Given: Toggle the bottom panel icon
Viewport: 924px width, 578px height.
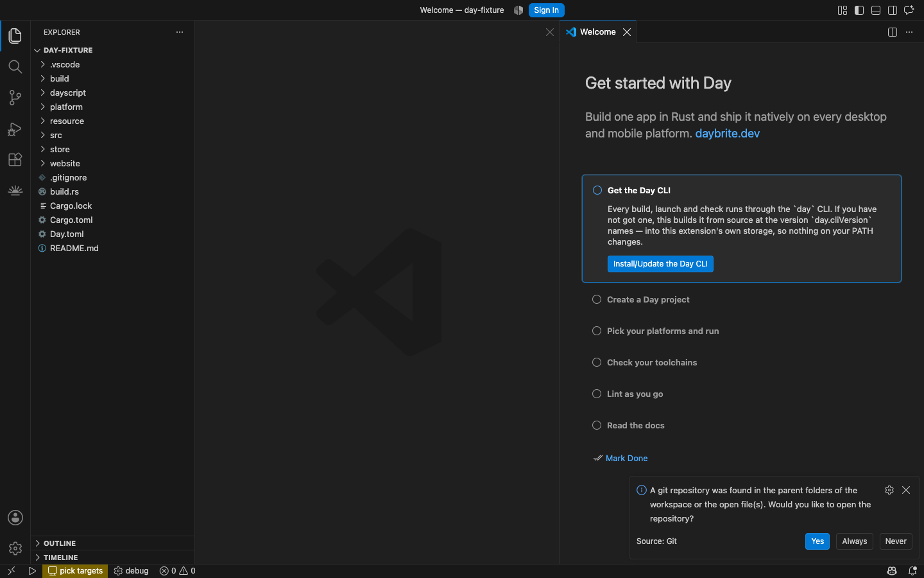Looking at the screenshot, I should pyautogui.click(x=876, y=10).
